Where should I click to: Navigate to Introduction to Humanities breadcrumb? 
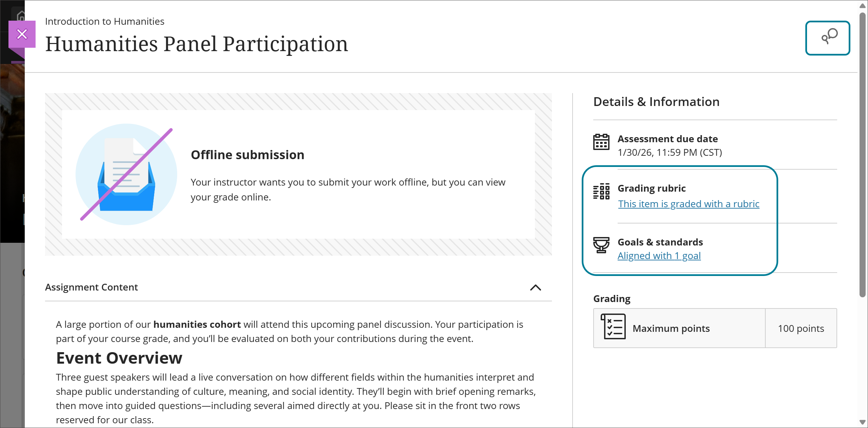coord(105,21)
